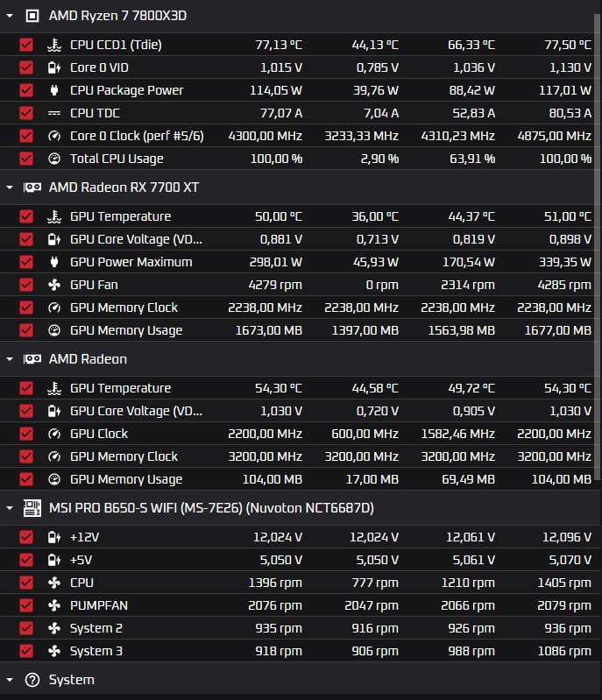Select the GPU Power Maximum sensor label
Image resolution: width=602 pixels, height=700 pixels.
131,262
